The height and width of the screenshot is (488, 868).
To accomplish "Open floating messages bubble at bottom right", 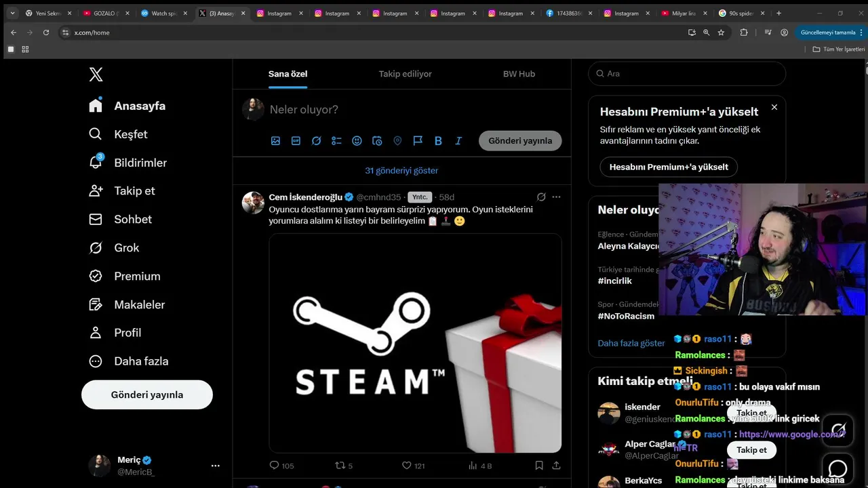I will coord(838,468).
